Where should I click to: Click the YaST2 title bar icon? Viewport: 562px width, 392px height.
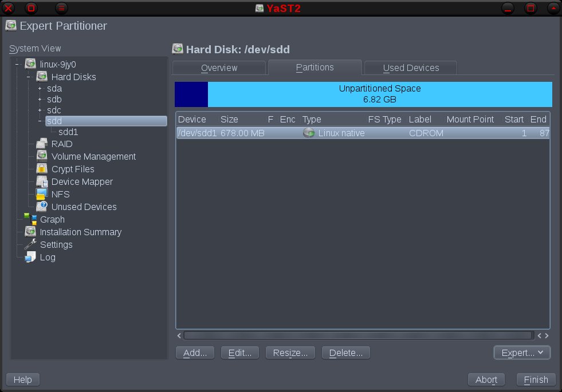pyautogui.click(x=260, y=8)
